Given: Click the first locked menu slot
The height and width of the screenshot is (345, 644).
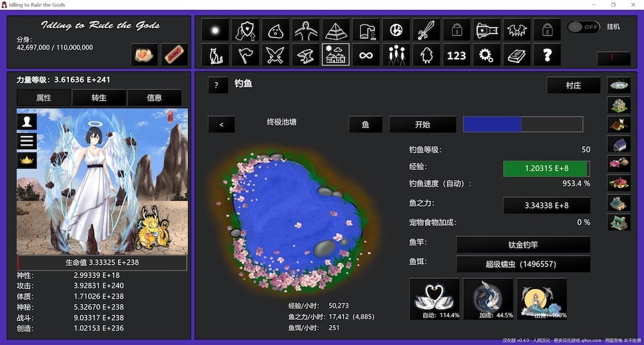Looking at the screenshot, I should click(x=457, y=30).
